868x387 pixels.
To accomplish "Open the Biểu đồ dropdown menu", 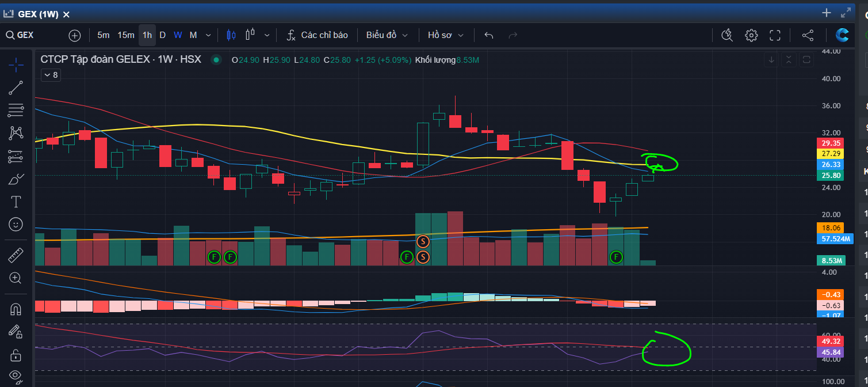I will (x=387, y=35).
